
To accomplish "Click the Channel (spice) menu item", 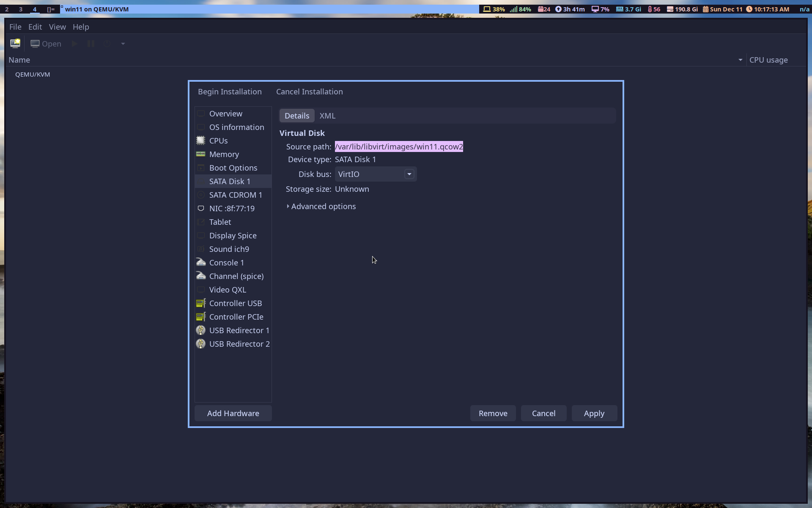I will pyautogui.click(x=236, y=276).
